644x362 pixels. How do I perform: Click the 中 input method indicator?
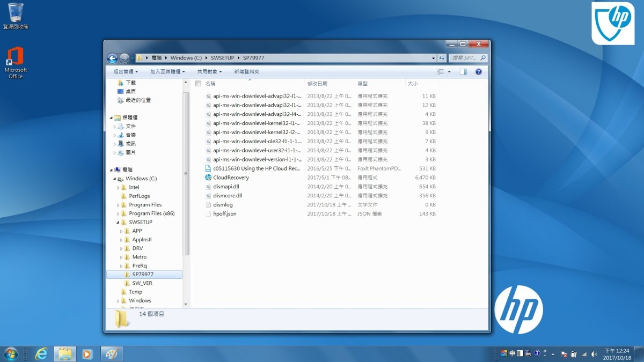pos(513,353)
